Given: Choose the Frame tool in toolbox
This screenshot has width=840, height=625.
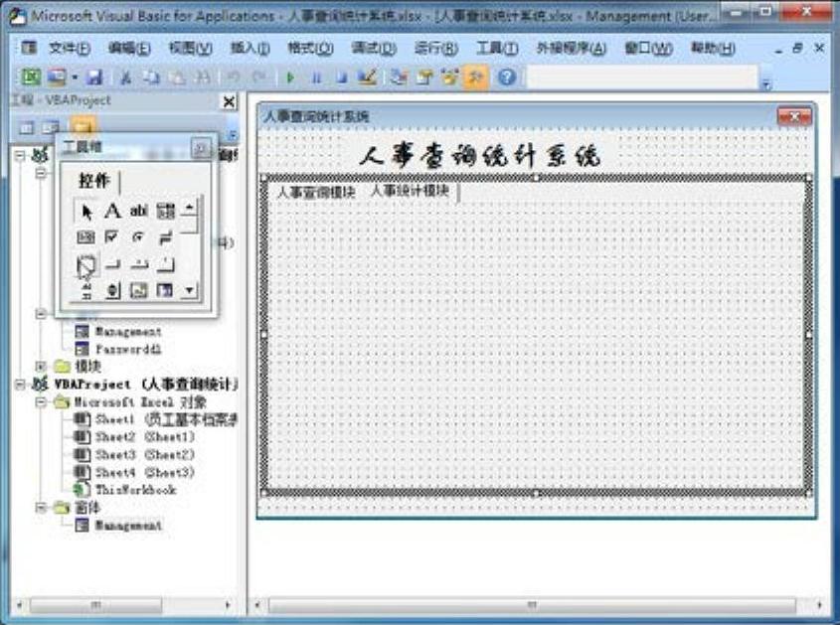Looking at the screenshot, I should click(x=85, y=264).
